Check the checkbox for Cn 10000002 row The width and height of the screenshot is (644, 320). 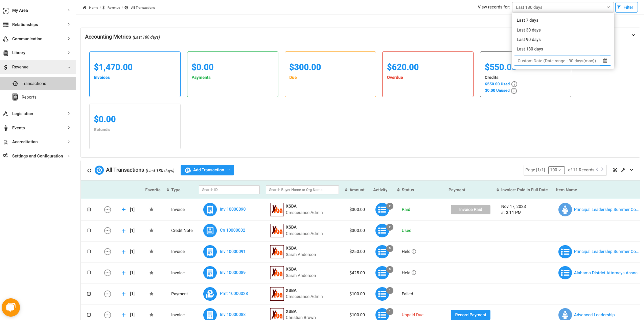[89, 231]
